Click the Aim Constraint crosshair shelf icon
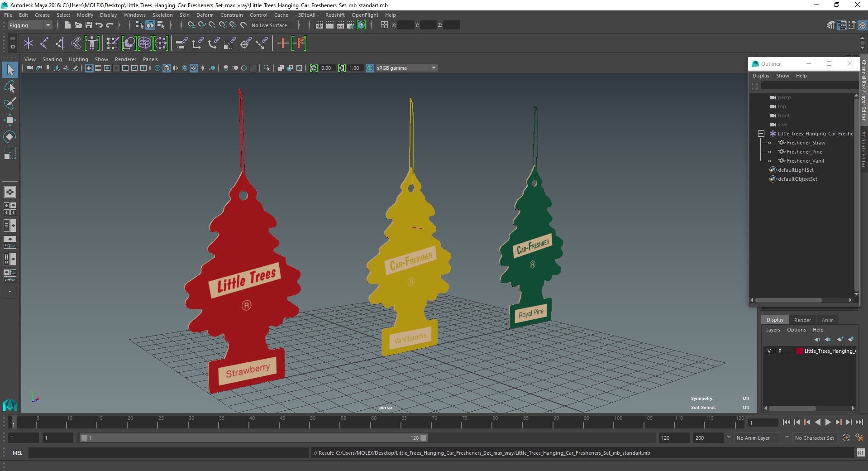The width and height of the screenshot is (868, 471). point(246,43)
